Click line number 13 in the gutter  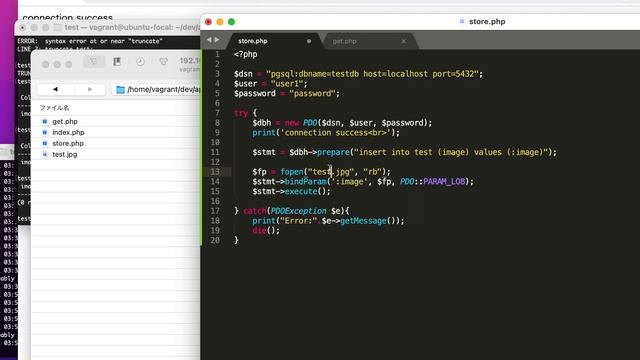215,172
